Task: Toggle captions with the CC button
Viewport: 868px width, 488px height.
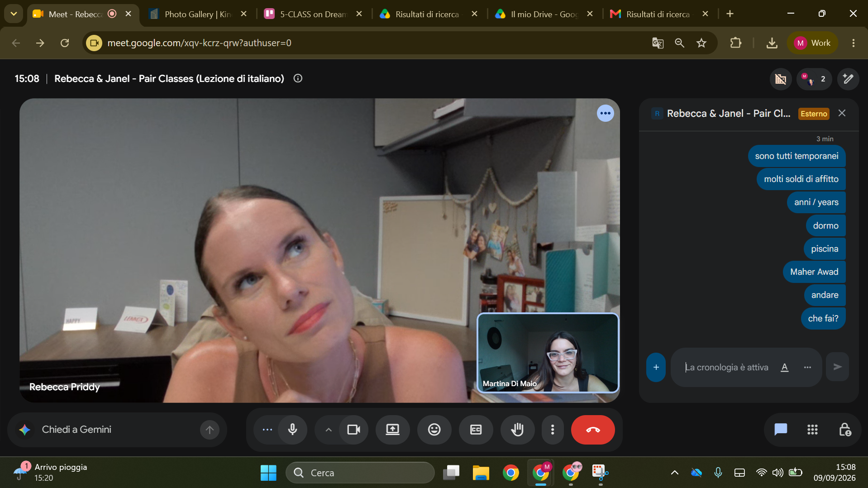Action: [476, 430]
